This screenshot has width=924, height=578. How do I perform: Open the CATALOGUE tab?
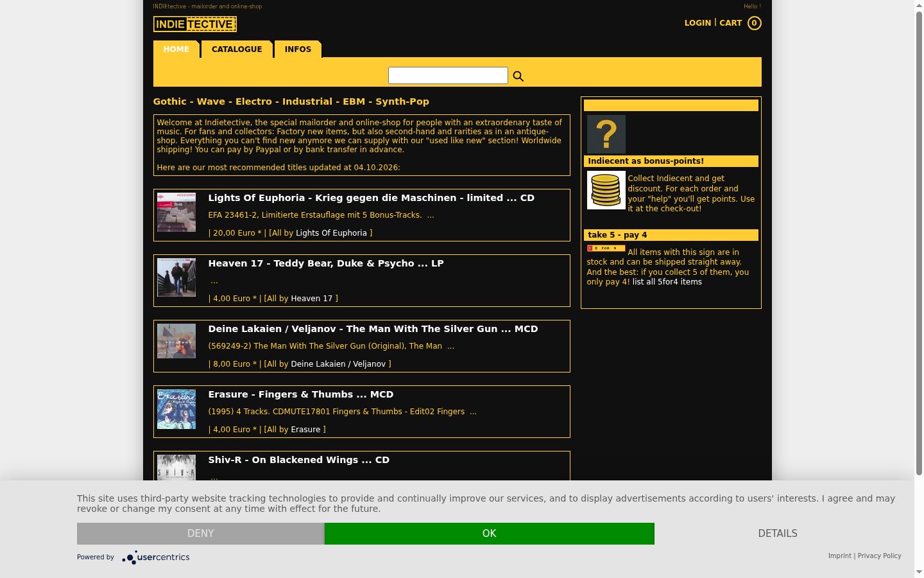click(x=237, y=49)
